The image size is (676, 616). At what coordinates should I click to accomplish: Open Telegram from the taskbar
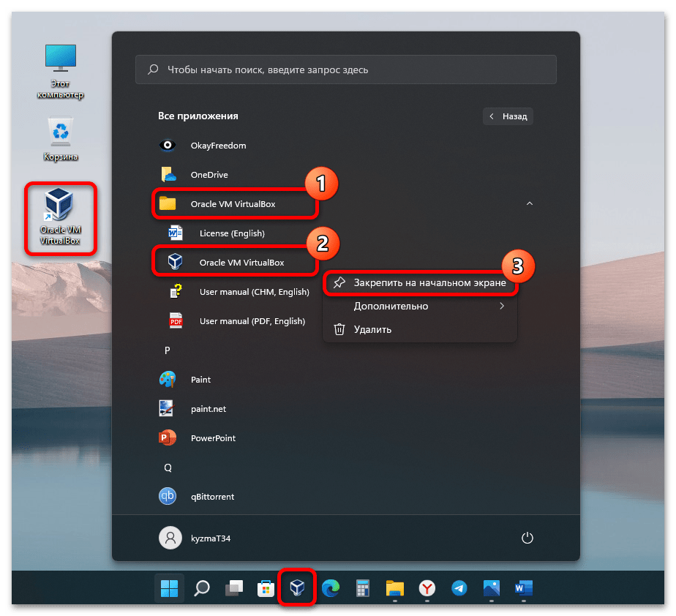459,588
